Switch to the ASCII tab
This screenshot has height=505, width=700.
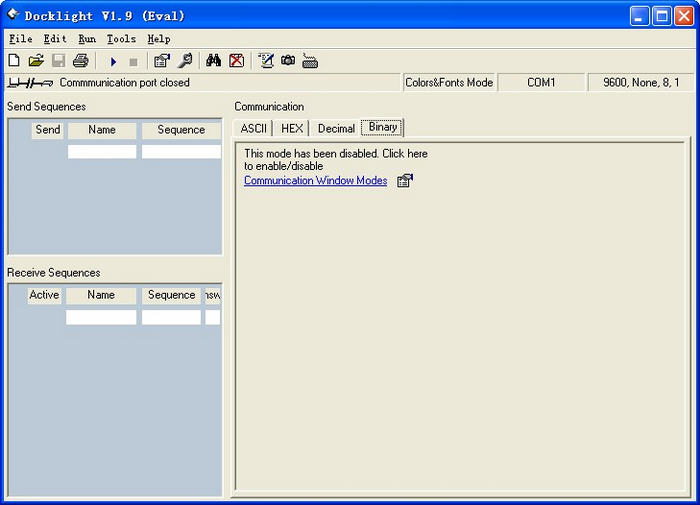[253, 129]
